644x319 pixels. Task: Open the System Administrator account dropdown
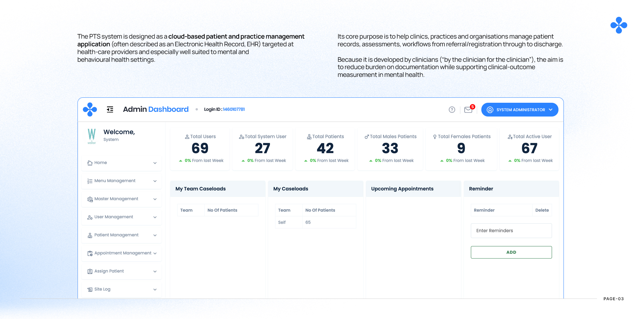(520, 110)
